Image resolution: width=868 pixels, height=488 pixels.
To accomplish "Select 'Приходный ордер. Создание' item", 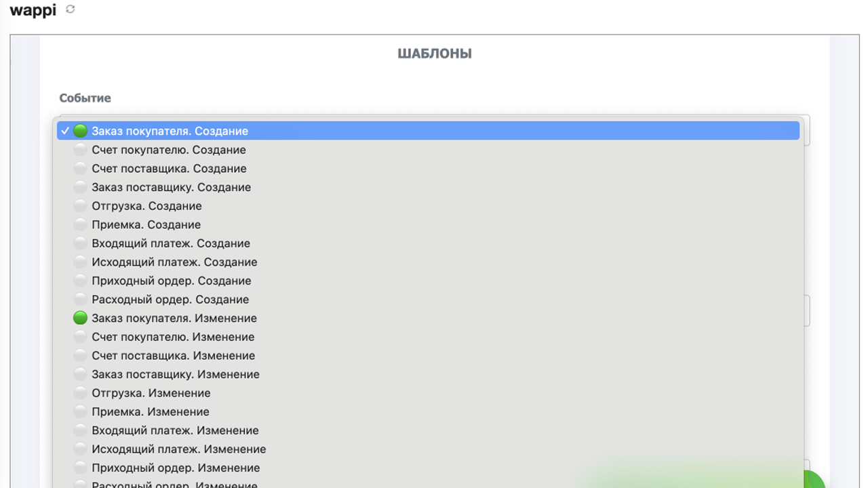I will click(x=171, y=281).
